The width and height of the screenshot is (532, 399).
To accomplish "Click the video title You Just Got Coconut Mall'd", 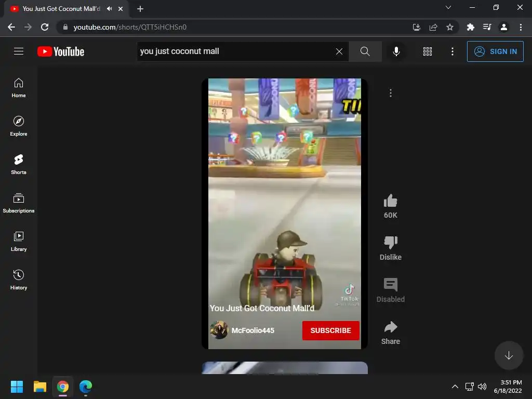I will coord(262,309).
